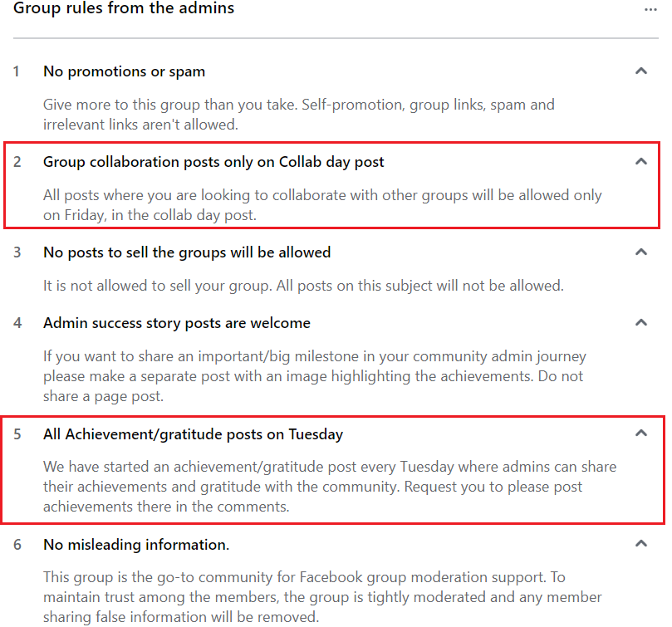Click 'All Achievement/gratitude posts on Tuesday' heading

tap(193, 434)
